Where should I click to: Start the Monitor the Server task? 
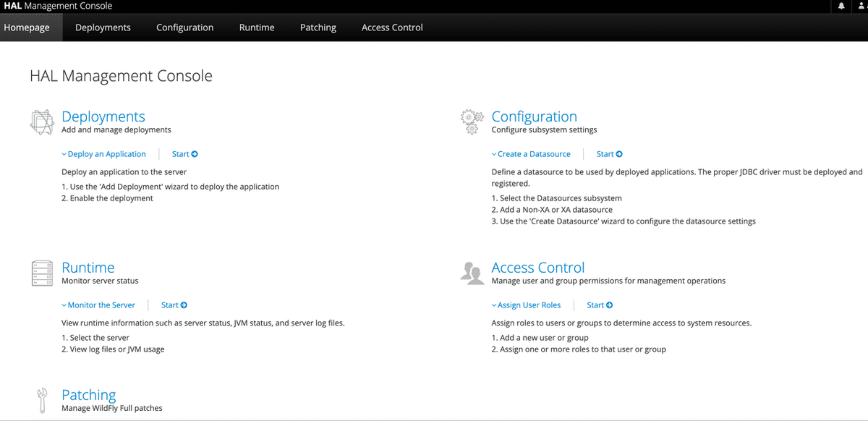coord(174,305)
